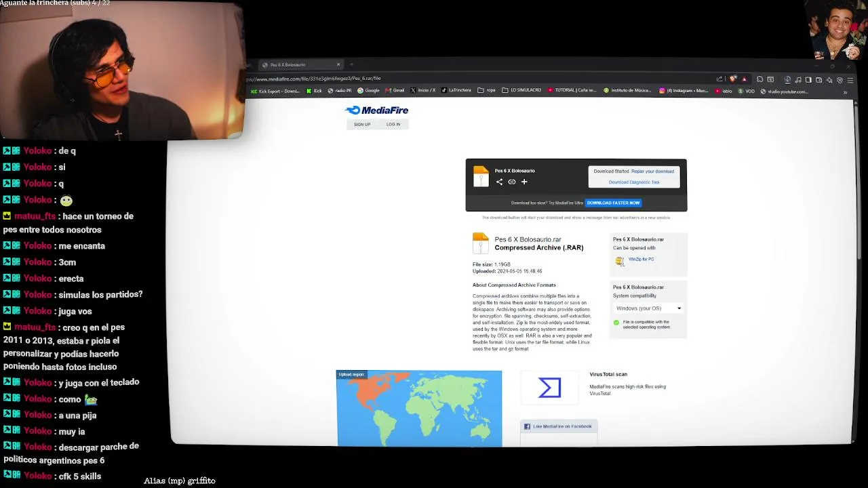Click the share icon under Pes 6 X Bolosaurio
The width and height of the screenshot is (868, 488).
499,182
